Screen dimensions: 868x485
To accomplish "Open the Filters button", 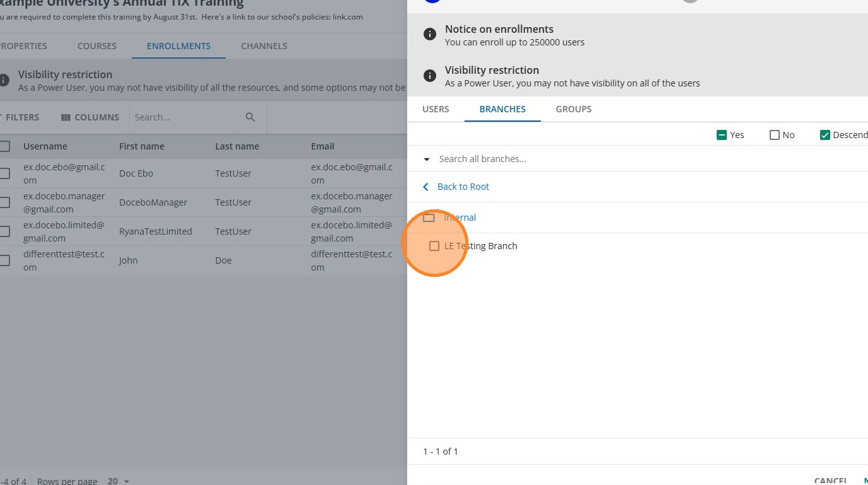I will click(20, 117).
